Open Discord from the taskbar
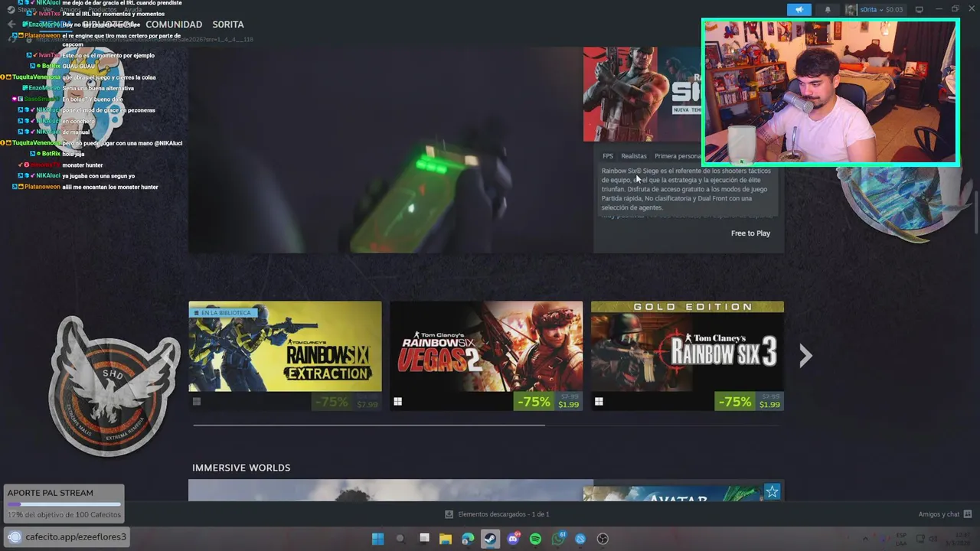Viewport: 980px width, 551px height. pyautogui.click(x=513, y=539)
